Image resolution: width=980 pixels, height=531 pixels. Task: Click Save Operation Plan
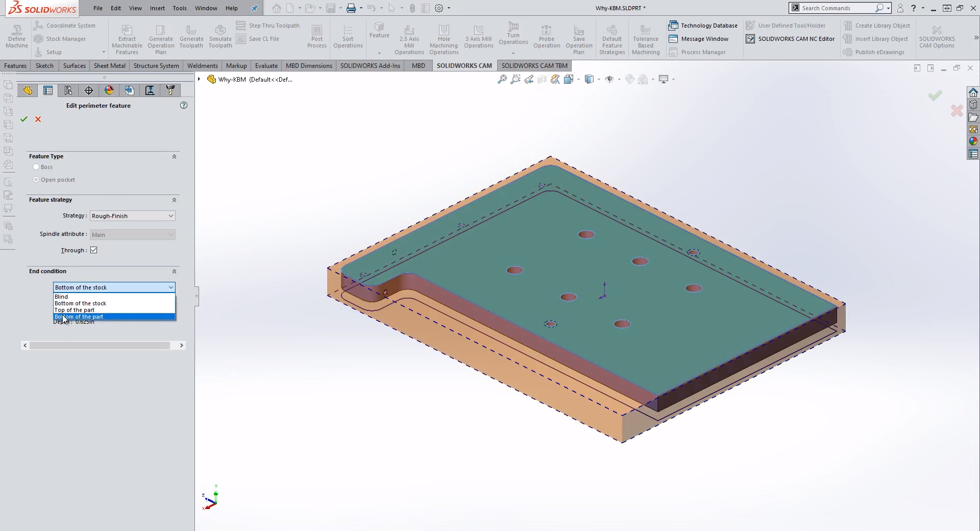579,39
